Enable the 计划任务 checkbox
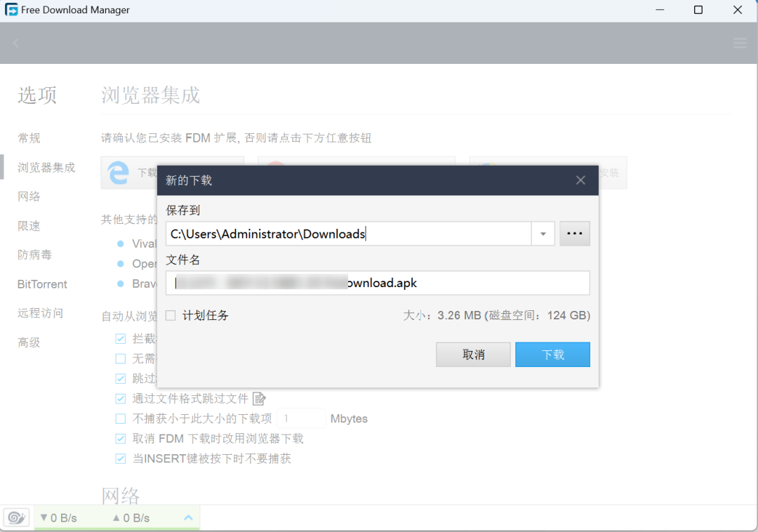The width and height of the screenshot is (758, 532). point(171,315)
